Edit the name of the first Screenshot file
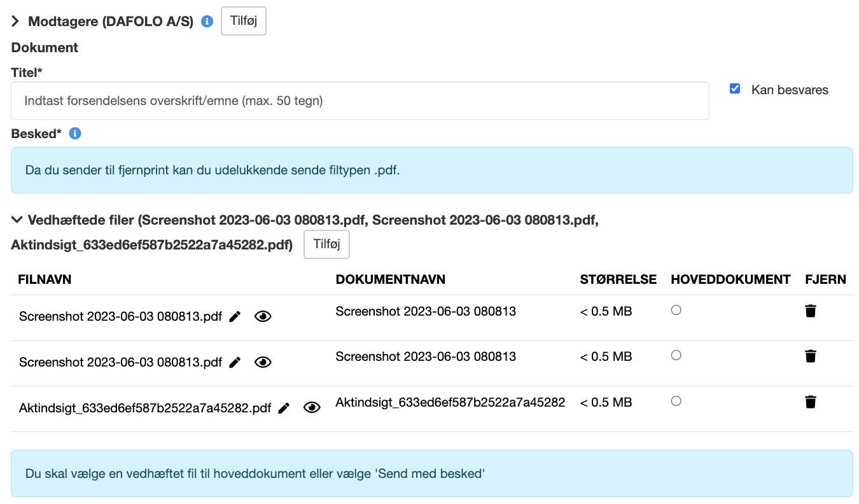Viewport: 859px width, 504px height. click(235, 316)
